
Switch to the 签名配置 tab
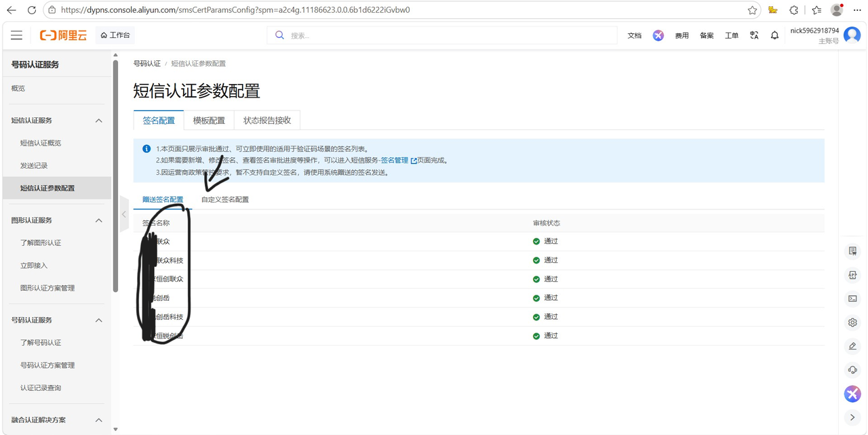pos(159,120)
